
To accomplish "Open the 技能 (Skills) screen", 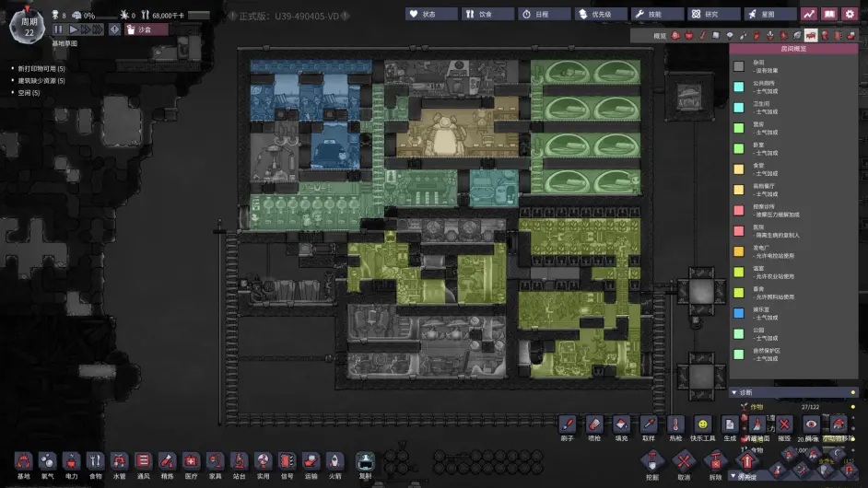I will (657, 14).
